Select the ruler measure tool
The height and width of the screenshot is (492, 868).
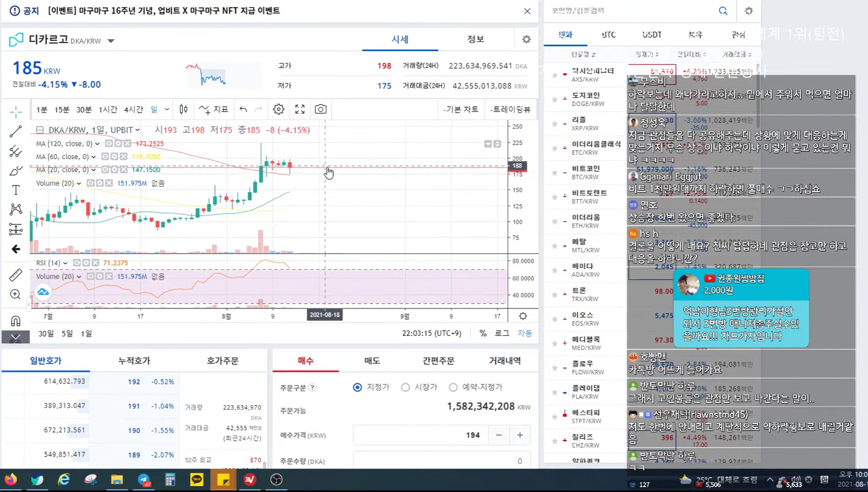[x=16, y=275]
